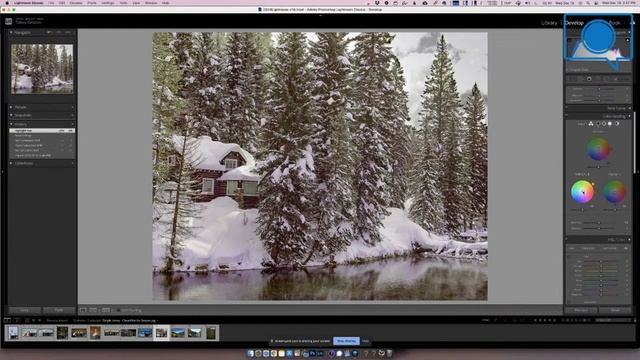640x360 pixels.
Task: Click the circular tool icon in the tool strip
Action: click(x=589, y=79)
